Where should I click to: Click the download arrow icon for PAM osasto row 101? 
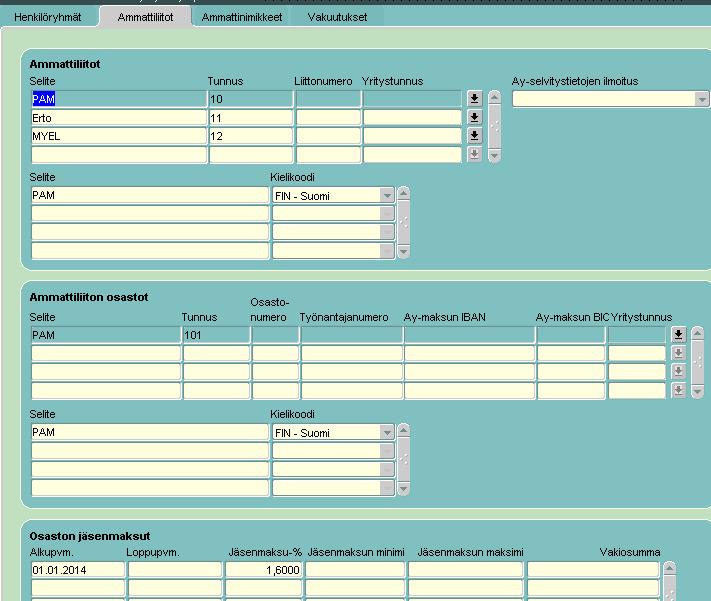point(678,334)
